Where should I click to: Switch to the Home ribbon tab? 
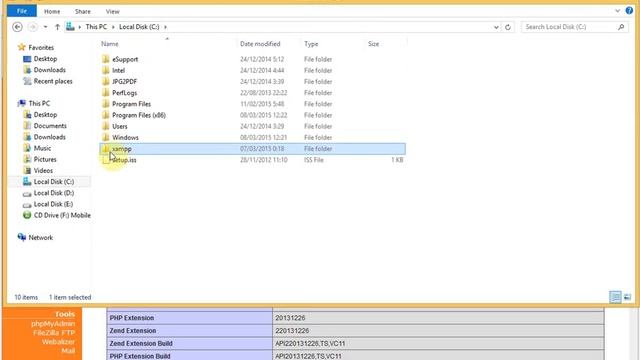point(52,11)
